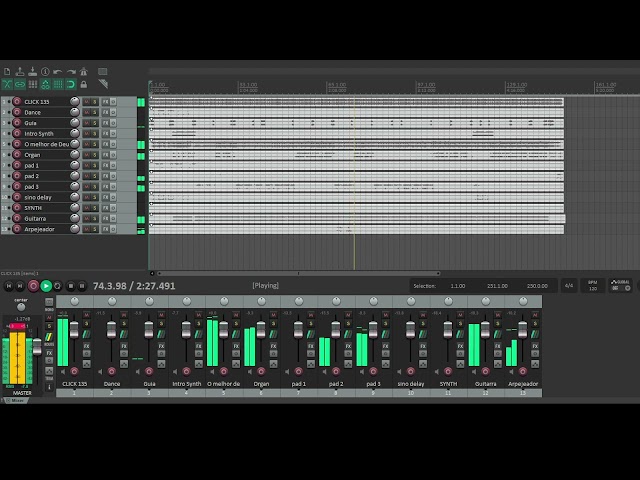Open FX on Intro Synth mixer channel
The width and height of the screenshot is (640, 480).
click(x=199, y=346)
